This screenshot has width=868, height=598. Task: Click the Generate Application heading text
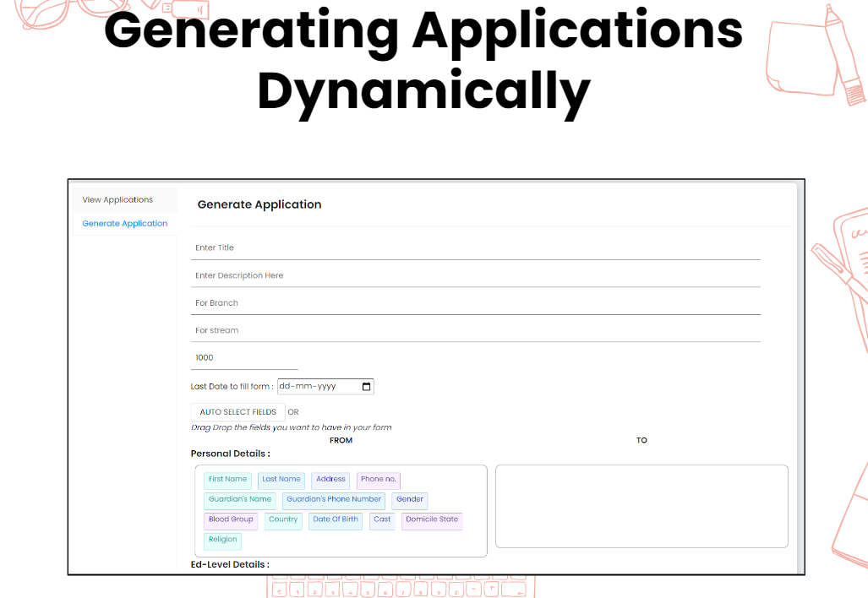[259, 204]
